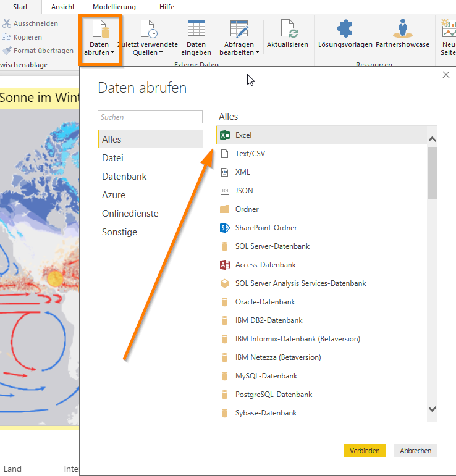Image resolution: width=456 pixels, height=476 pixels.
Task: Click the Verbinden button
Action: click(365, 451)
